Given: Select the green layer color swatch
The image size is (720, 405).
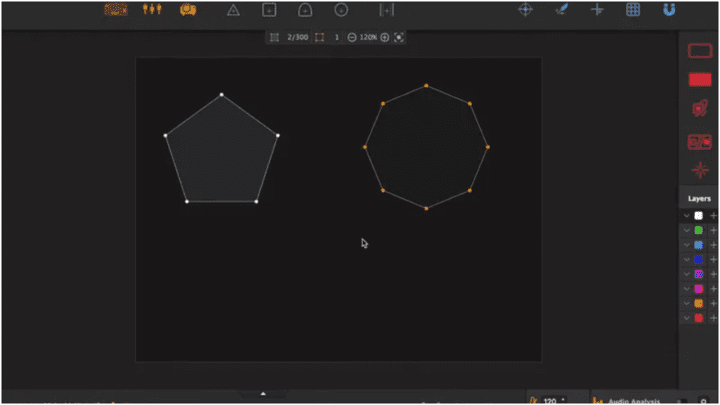Looking at the screenshot, I should 698,230.
